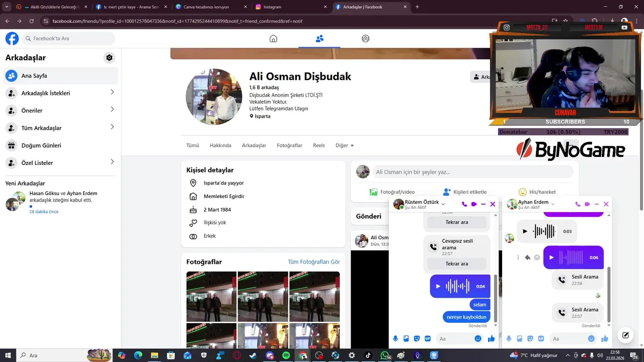Open sticker picker in Rüstem Öztürk chat
The height and width of the screenshot is (362, 644).
tap(417, 338)
